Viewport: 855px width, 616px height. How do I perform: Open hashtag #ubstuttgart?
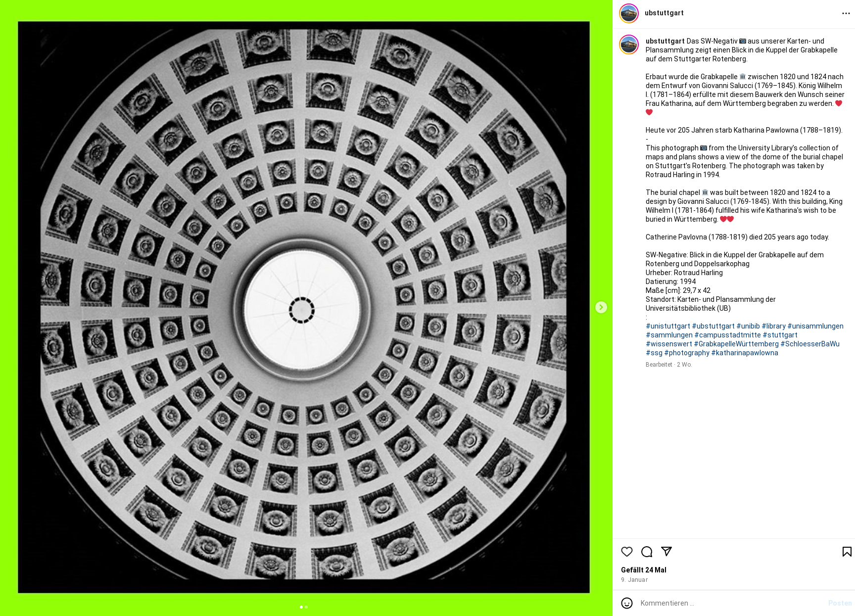713,326
